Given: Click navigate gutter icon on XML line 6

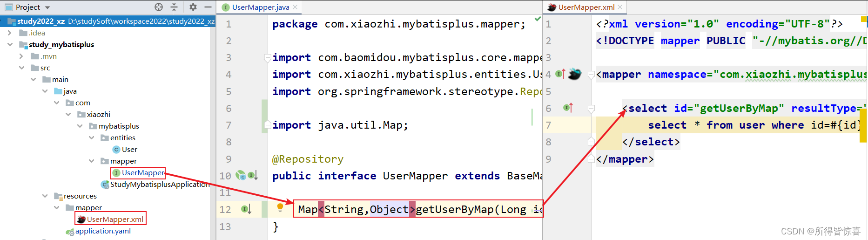Looking at the screenshot, I should click(568, 108).
